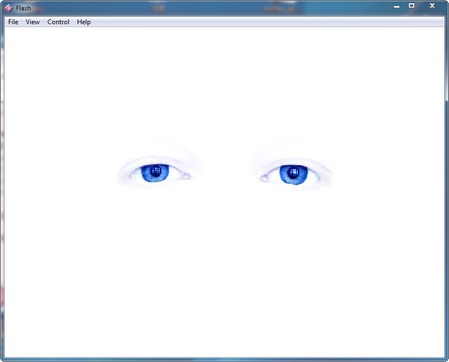Minimize the Flash player window
Viewport: 449px width, 362px height.
tap(396, 6)
